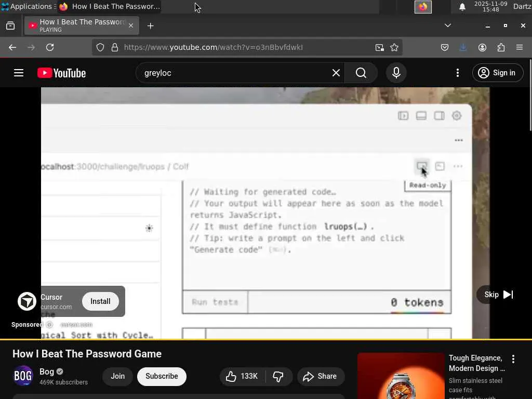This screenshot has height=399, width=532.
Task: Install Cursor from the ad overlay
Action: point(100,301)
